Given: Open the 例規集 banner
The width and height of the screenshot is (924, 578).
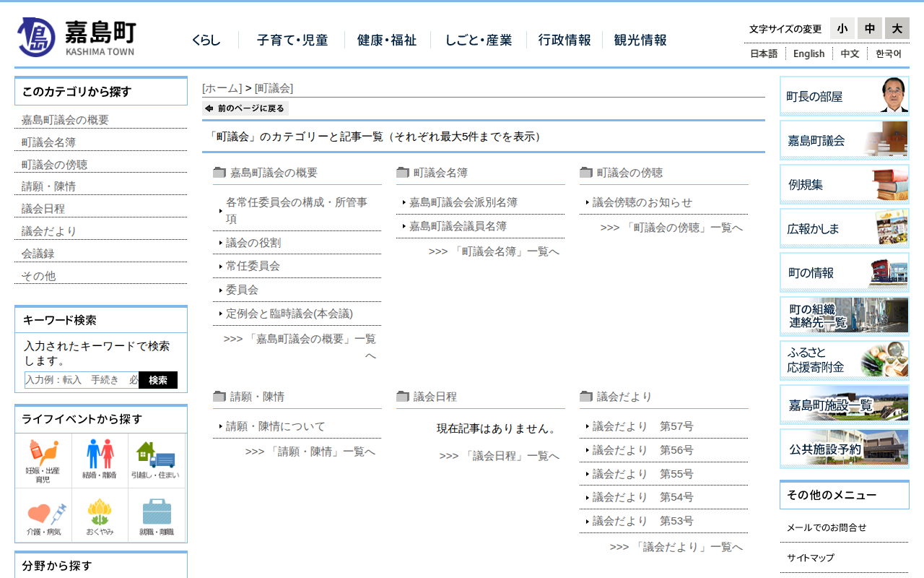Looking at the screenshot, I should coord(845,184).
